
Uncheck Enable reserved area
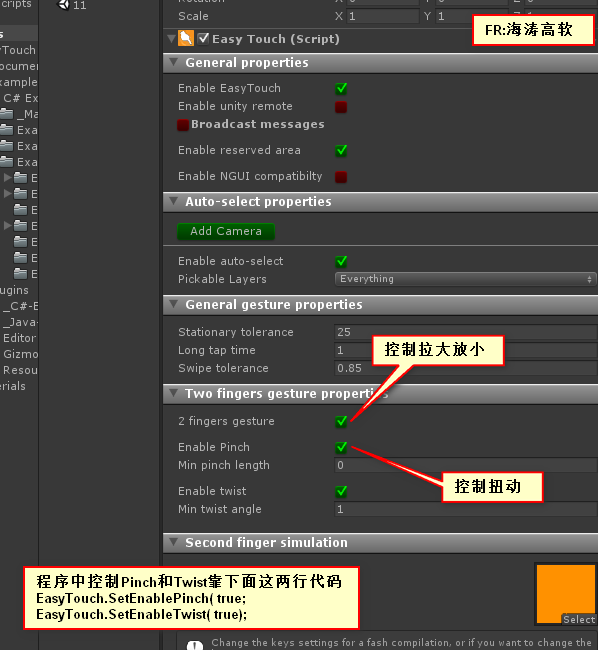(x=341, y=150)
